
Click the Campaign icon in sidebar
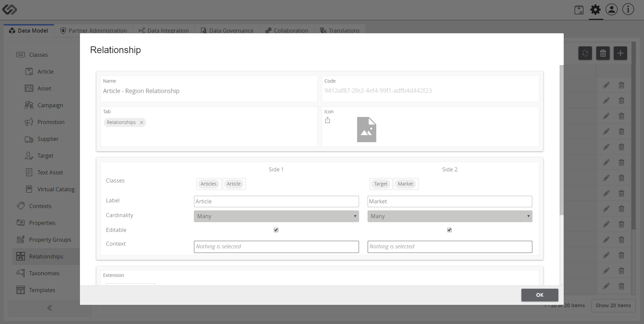(x=29, y=105)
